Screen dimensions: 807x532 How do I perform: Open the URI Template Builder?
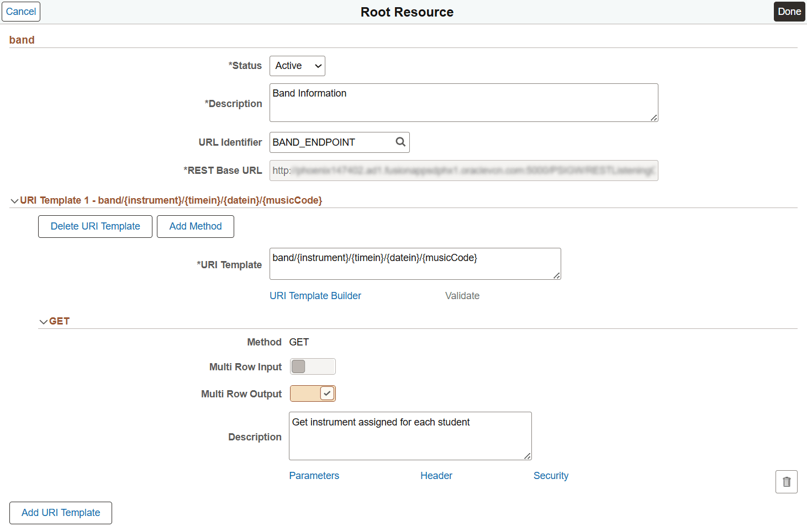click(x=315, y=295)
